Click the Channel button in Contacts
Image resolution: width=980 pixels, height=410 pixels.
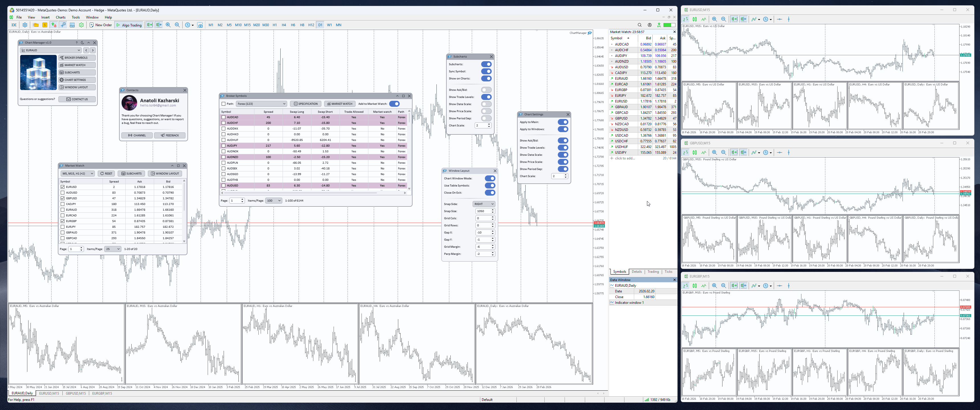pyautogui.click(x=137, y=136)
